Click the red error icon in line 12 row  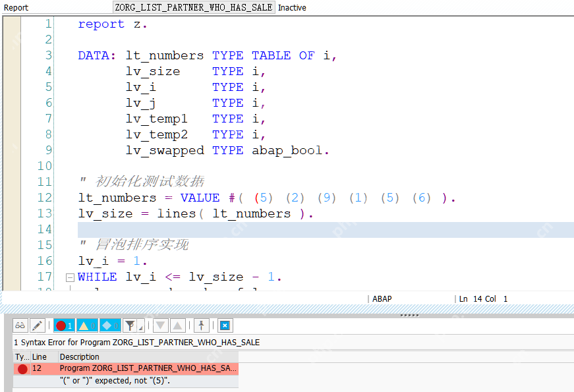click(22, 369)
